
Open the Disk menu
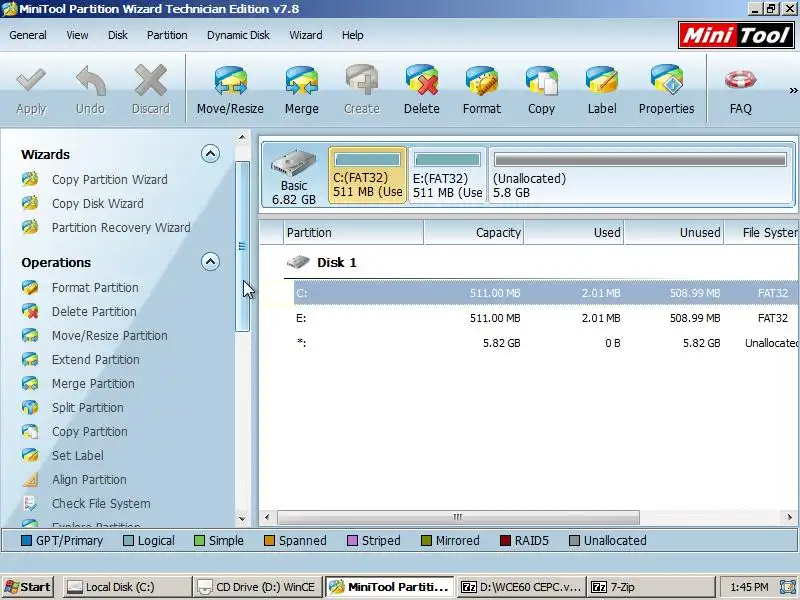pyautogui.click(x=117, y=35)
